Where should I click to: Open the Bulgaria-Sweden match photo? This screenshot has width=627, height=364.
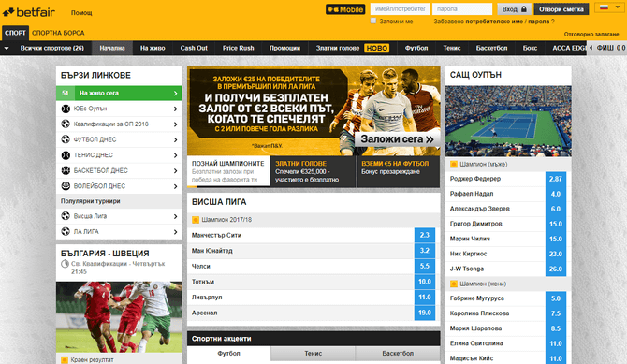point(119,317)
